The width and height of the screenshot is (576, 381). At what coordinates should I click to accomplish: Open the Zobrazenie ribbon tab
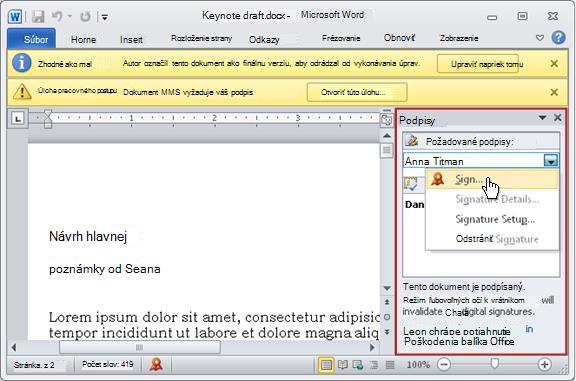click(x=459, y=38)
